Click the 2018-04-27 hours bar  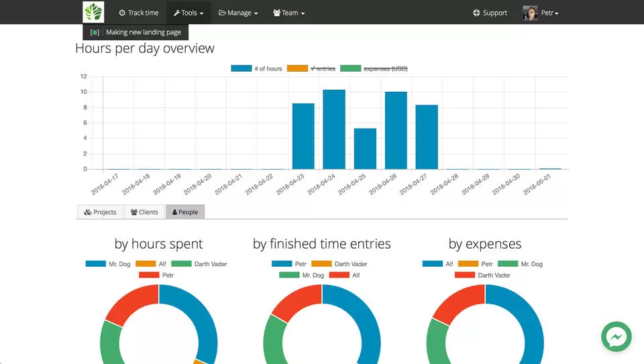[x=427, y=137]
